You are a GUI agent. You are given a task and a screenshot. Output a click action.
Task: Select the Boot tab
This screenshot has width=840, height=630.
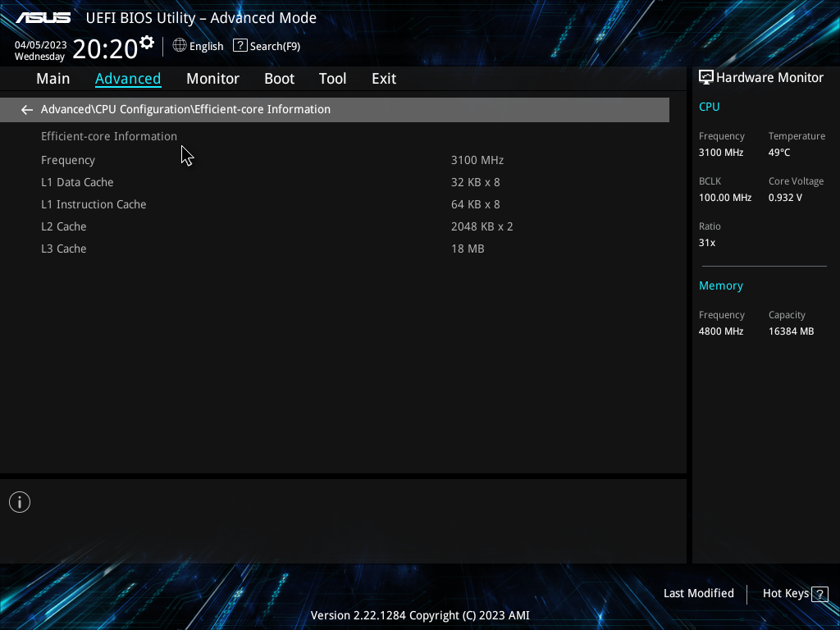tap(279, 78)
